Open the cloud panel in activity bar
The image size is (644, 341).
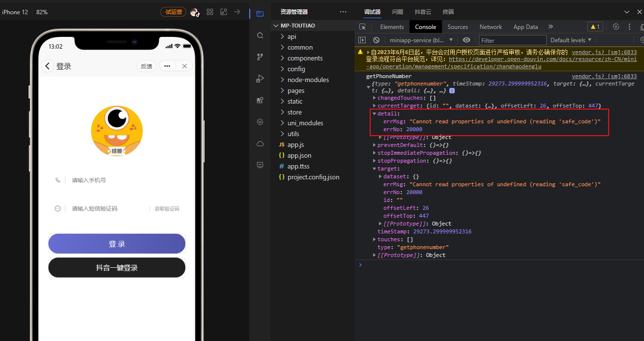[260, 143]
